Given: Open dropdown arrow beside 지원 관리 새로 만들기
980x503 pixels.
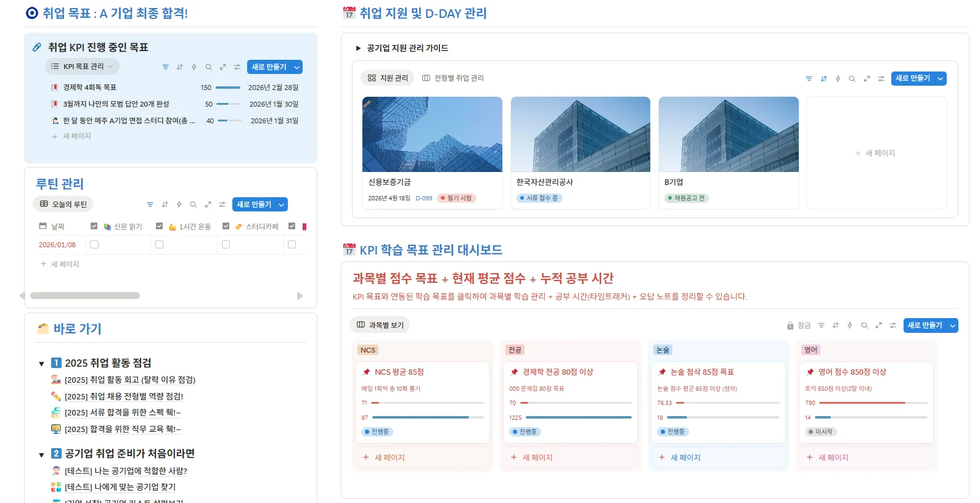Looking at the screenshot, I should [941, 79].
